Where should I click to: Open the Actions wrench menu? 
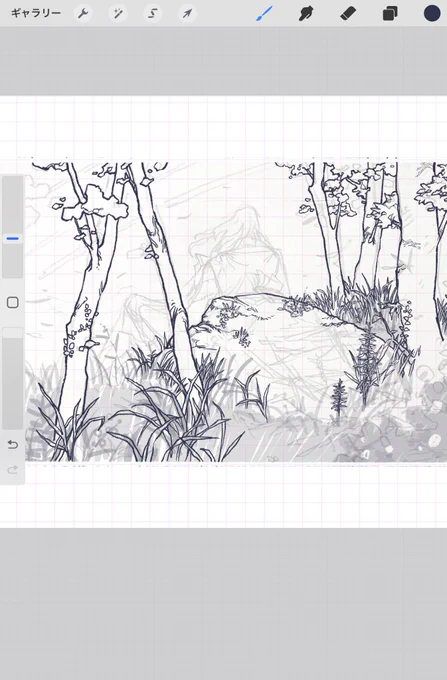pos(83,13)
